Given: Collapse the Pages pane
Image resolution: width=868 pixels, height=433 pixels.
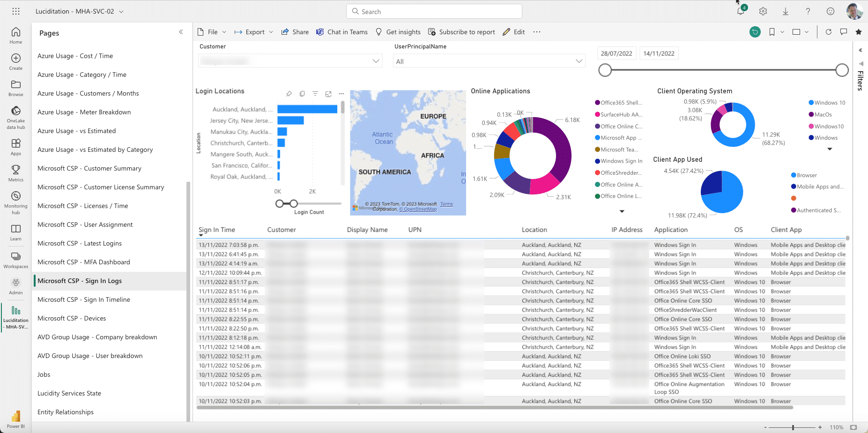Looking at the screenshot, I should (181, 32).
